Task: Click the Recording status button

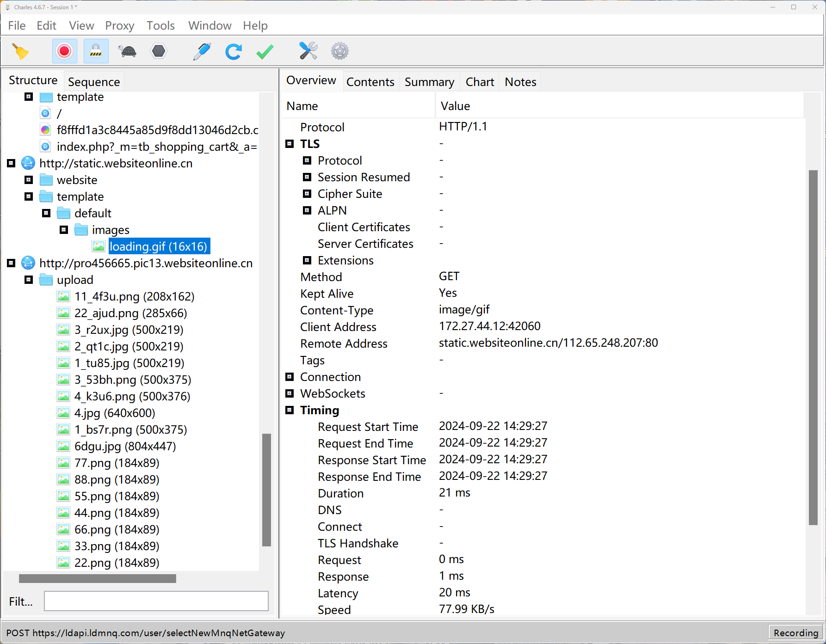Action: pos(795,632)
